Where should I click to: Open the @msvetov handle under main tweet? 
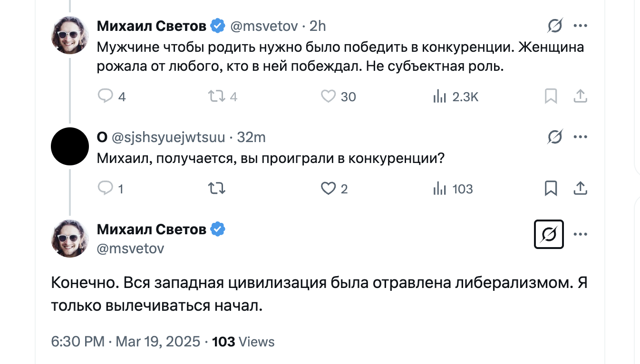coord(130,248)
